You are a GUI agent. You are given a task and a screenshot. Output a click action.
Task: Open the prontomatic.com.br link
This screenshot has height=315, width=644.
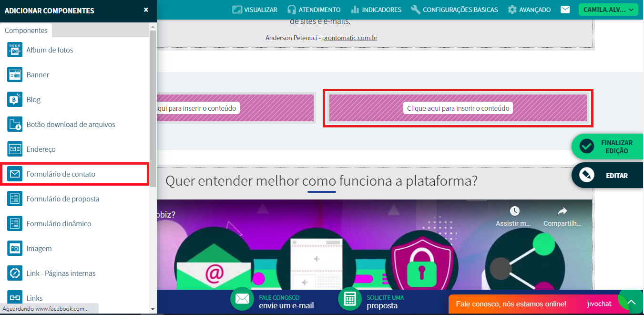tap(349, 38)
